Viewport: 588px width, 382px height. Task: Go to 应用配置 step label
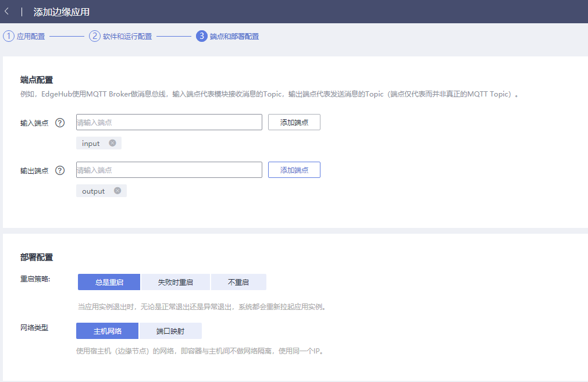(31, 37)
